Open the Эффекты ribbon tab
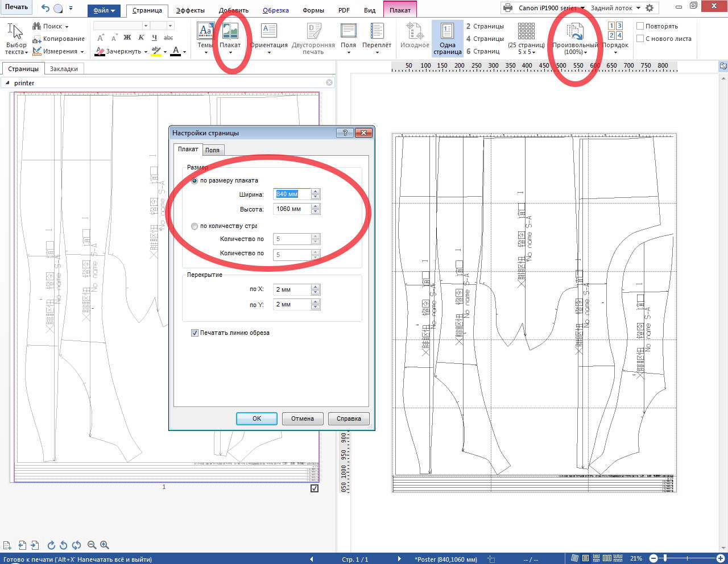The height and width of the screenshot is (564, 728). click(x=190, y=10)
